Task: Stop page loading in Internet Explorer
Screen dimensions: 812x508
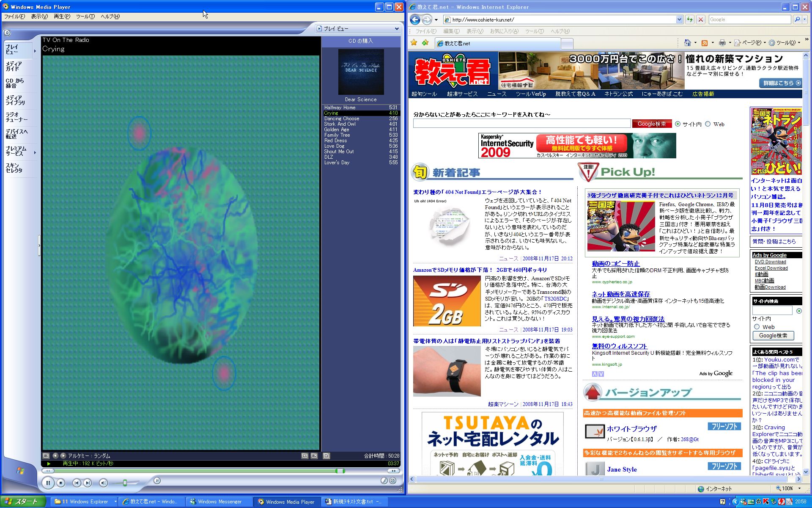Action: point(701,19)
